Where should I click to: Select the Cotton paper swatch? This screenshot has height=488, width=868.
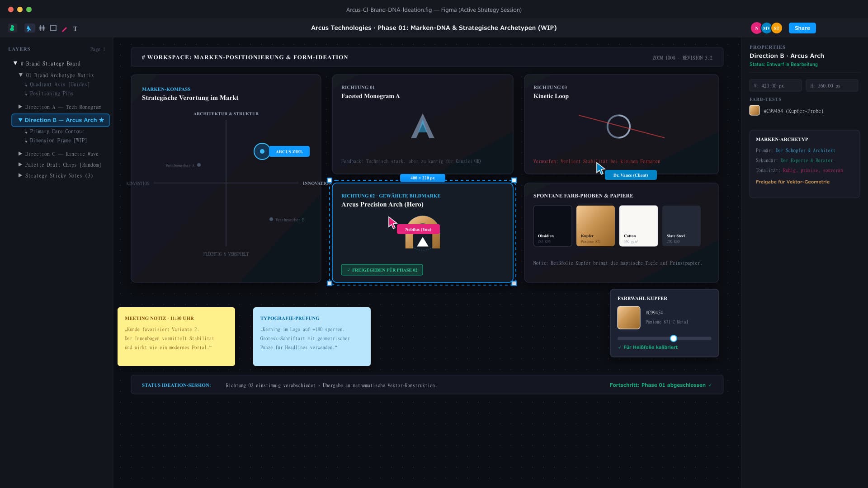point(638,226)
